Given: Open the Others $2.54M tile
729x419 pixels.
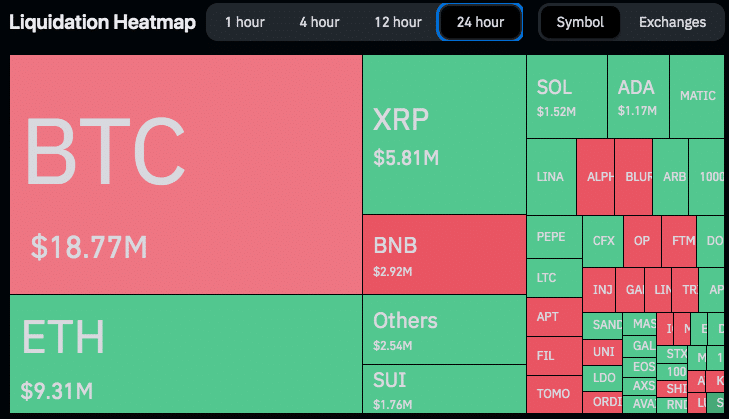Looking at the screenshot, I should click(444, 330).
